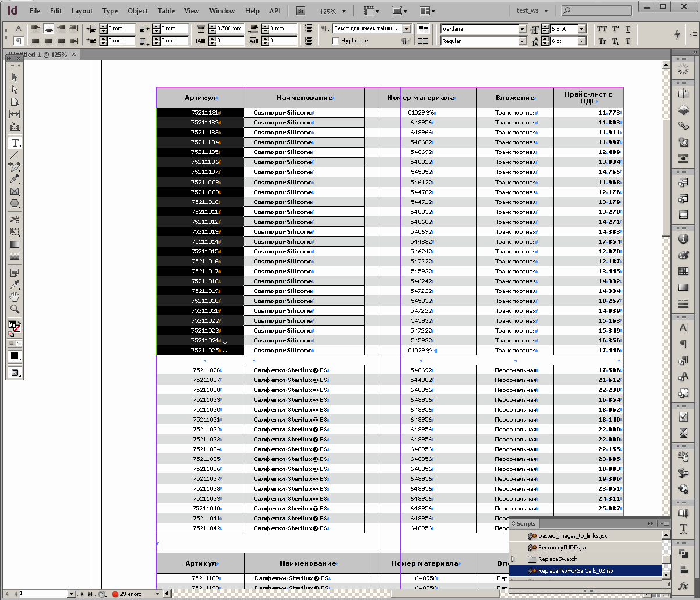Select the Page tool
700x600 pixels.
pos(15,102)
